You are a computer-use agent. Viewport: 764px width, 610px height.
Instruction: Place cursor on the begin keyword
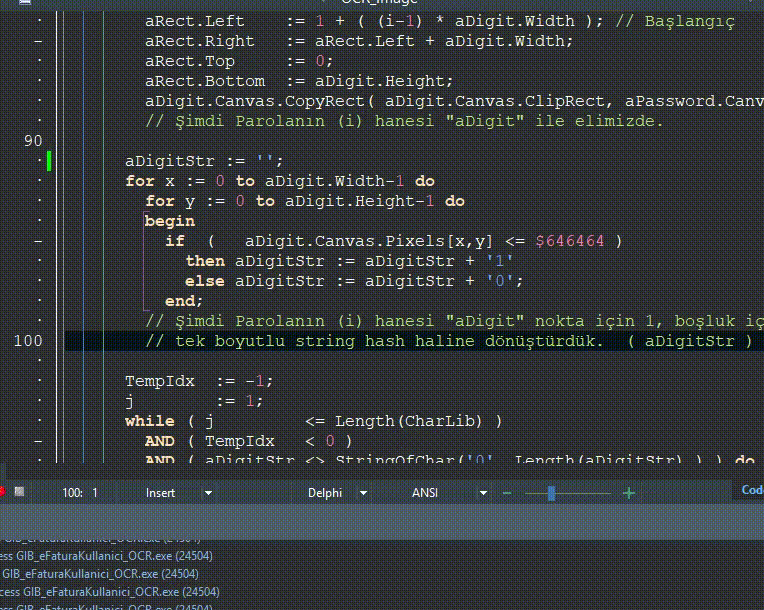pyautogui.click(x=170, y=222)
